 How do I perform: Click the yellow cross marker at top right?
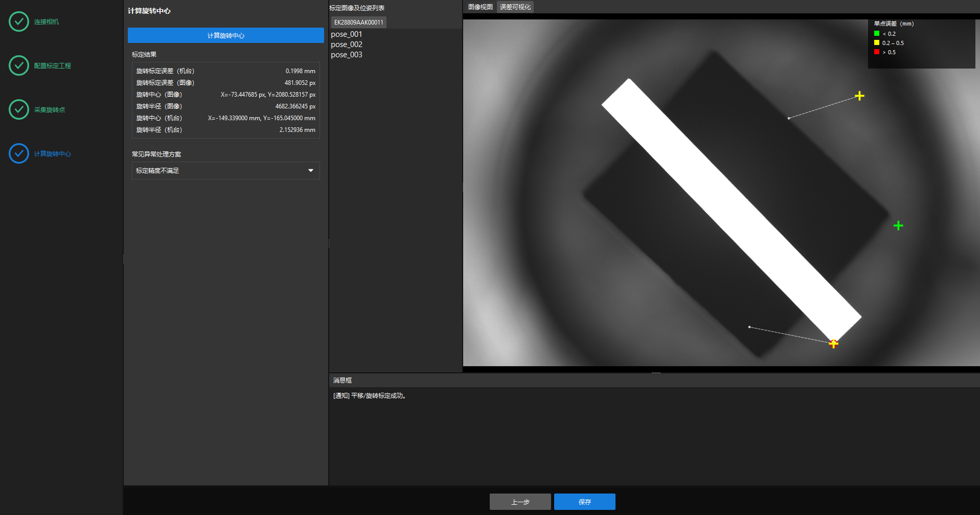pyautogui.click(x=859, y=96)
